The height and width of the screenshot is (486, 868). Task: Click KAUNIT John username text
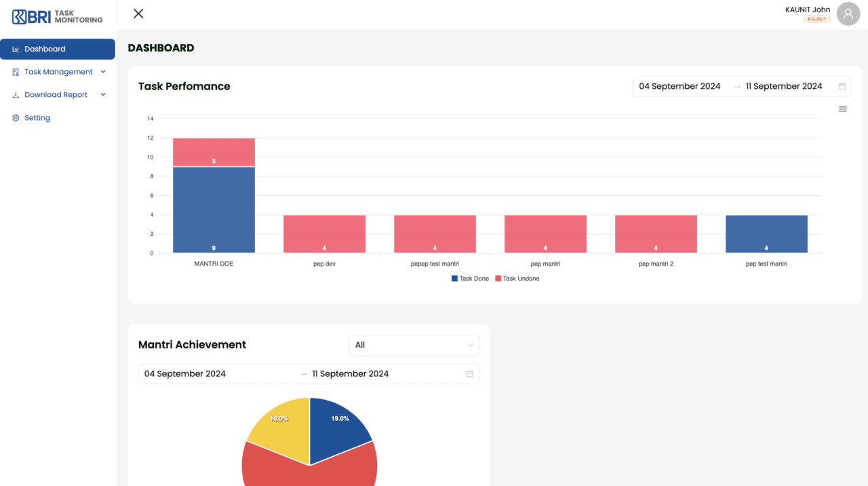point(808,9)
